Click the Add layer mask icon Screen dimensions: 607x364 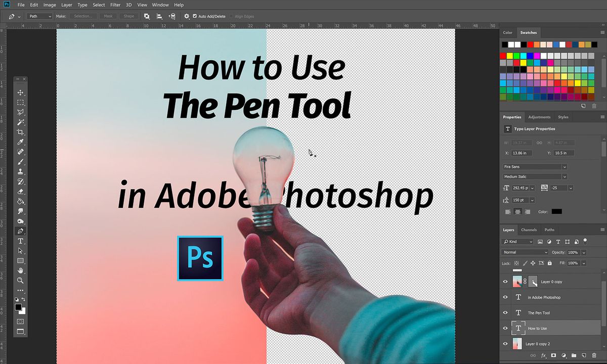554,356
